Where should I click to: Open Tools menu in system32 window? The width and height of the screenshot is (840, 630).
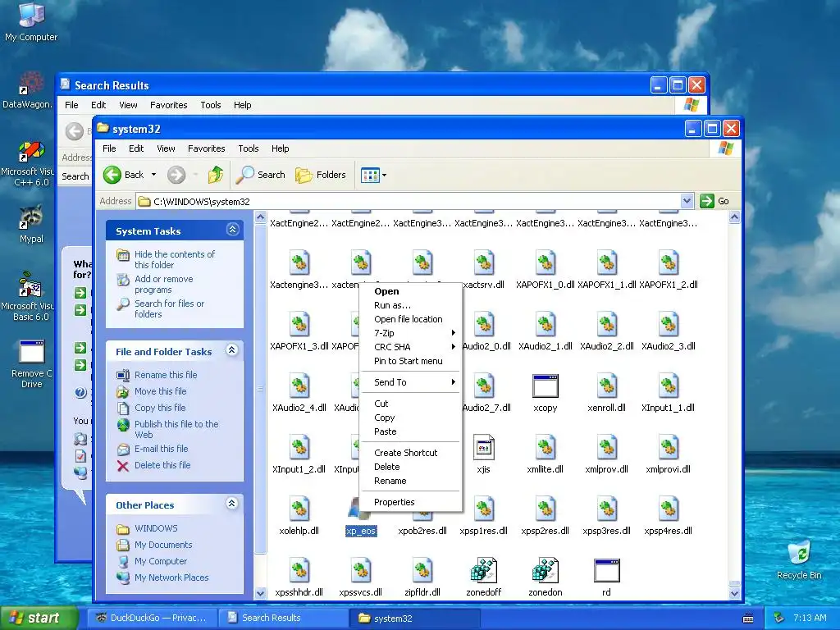tap(248, 148)
